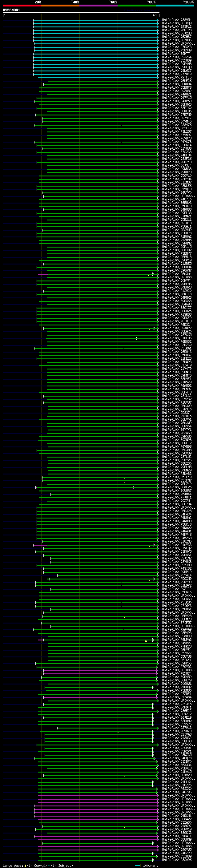This screenshot has width=197, height=868.
Task: Select hit label UniRef100_Q02EF7
Action: (176, 128)
